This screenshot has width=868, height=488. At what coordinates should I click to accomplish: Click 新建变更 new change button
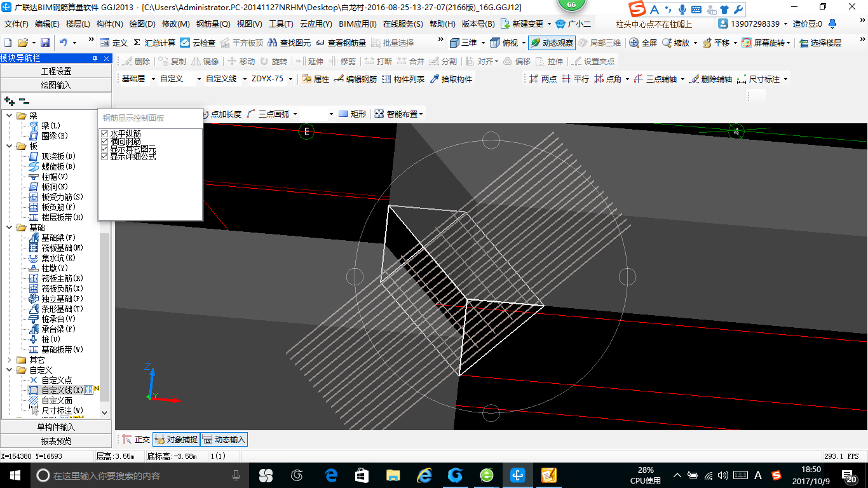pyautogui.click(x=522, y=24)
